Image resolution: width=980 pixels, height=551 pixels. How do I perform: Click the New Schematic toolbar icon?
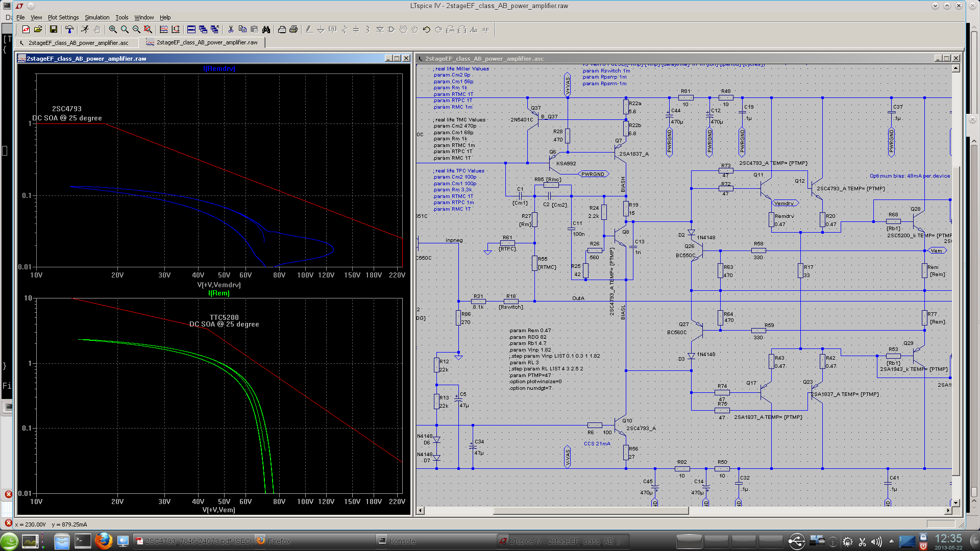26,30
